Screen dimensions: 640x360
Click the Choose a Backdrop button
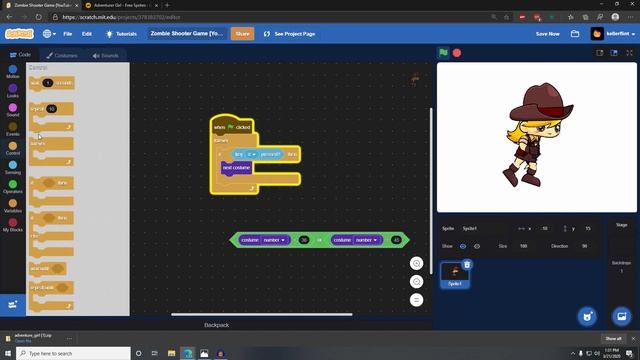coord(622,316)
